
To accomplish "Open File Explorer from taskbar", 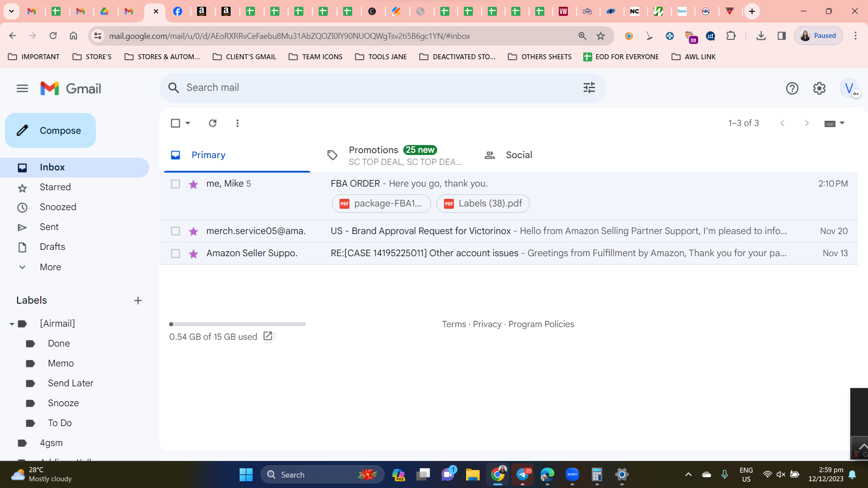I will 472,475.
